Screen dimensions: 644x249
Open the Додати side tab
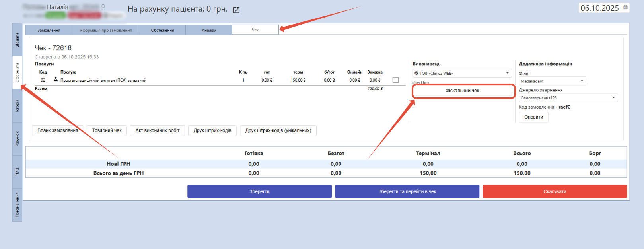[x=17, y=40]
